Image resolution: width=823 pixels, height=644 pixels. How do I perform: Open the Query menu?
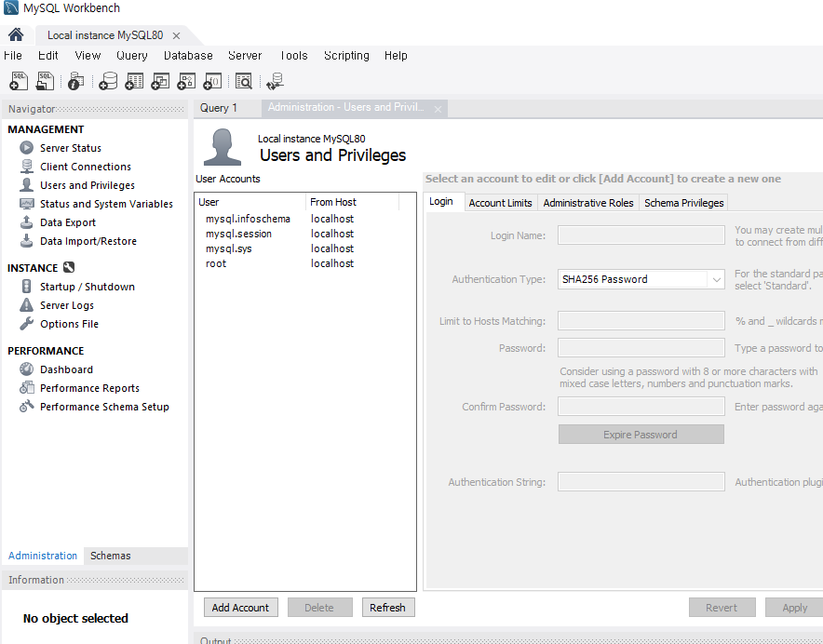point(132,56)
